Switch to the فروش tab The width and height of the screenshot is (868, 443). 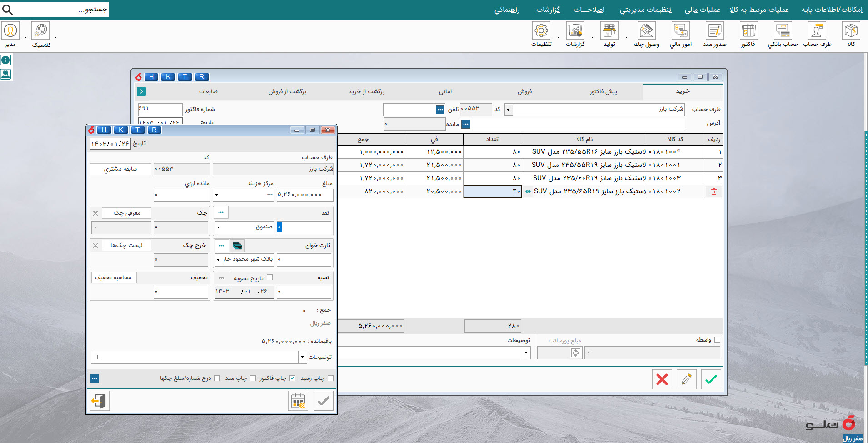click(x=524, y=91)
